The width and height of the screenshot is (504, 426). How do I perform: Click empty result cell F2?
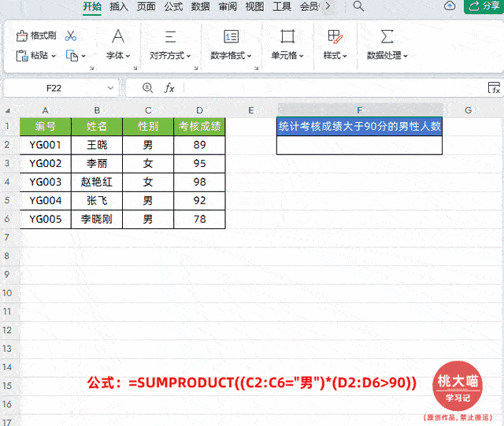pos(359,146)
